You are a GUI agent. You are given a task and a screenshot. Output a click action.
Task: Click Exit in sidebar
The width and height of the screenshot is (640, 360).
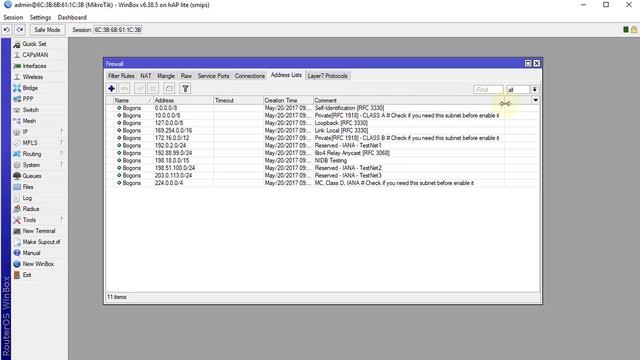click(x=27, y=275)
